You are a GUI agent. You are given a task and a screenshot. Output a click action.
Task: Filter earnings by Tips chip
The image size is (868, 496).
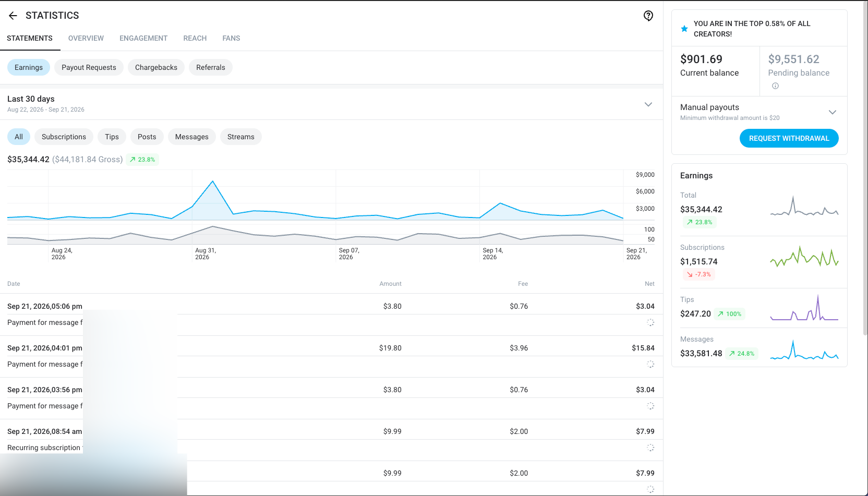click(112, 137)
